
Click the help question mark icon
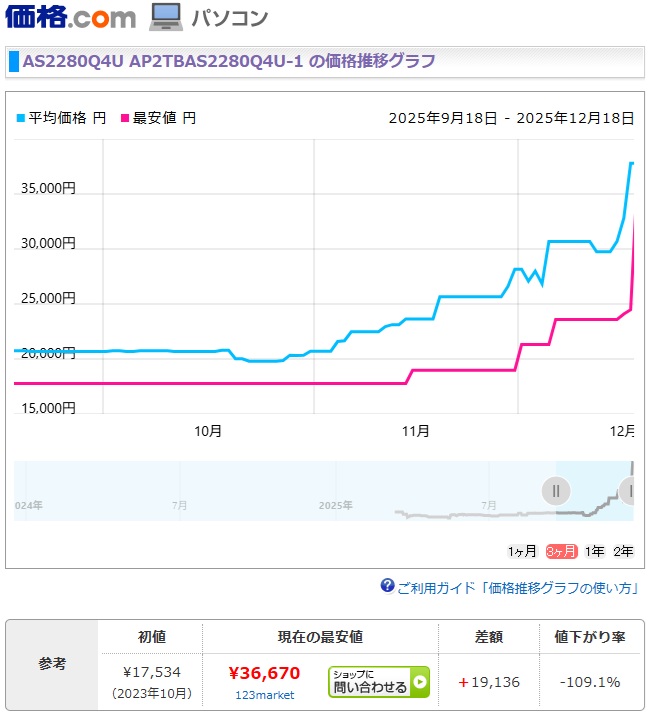pos(387,586)
